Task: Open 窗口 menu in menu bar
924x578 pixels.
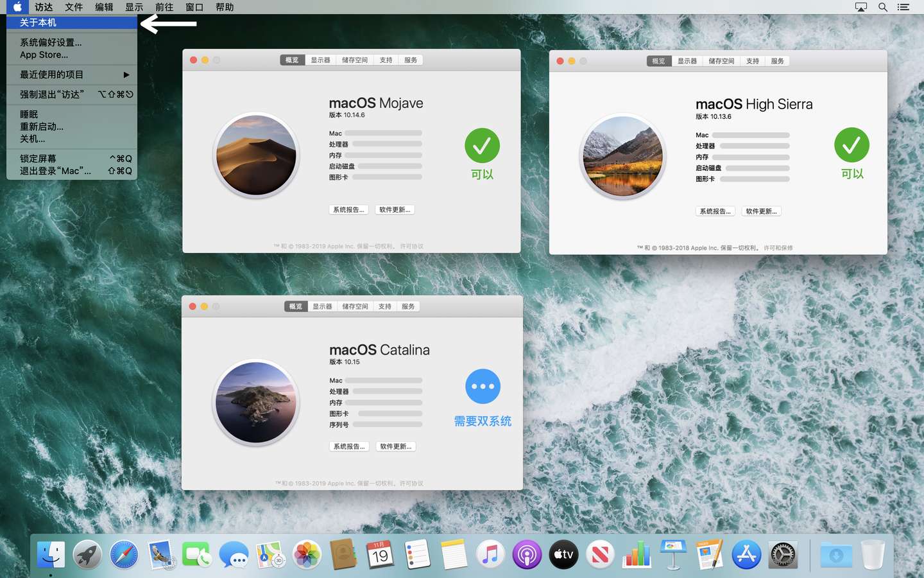Action: (194, 7)
